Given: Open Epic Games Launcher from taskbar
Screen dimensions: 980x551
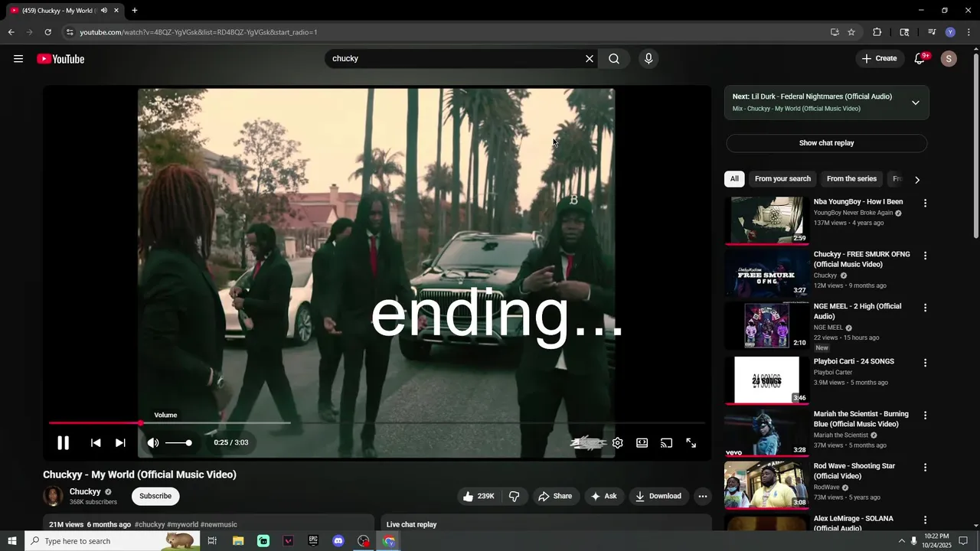Looking at the screenshot, I should [313, 541].
